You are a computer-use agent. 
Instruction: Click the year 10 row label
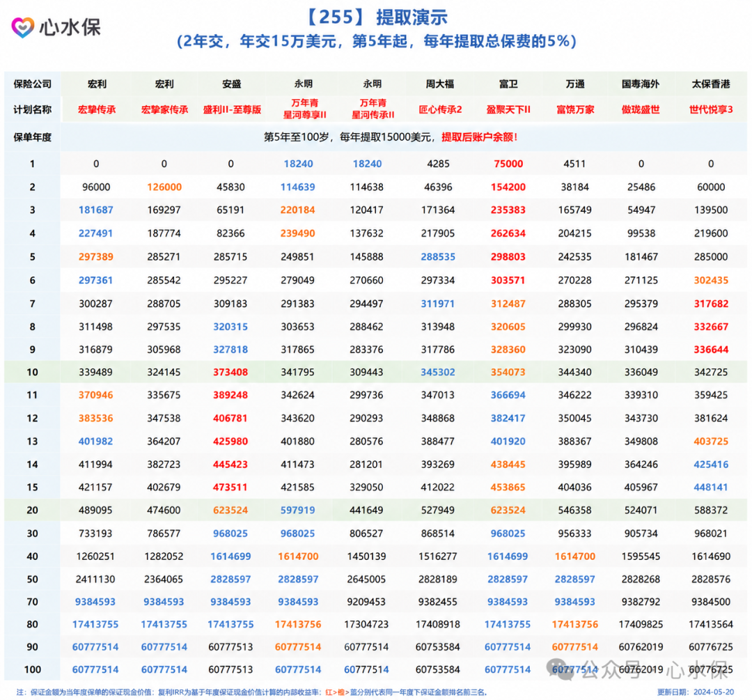[32, 373]
